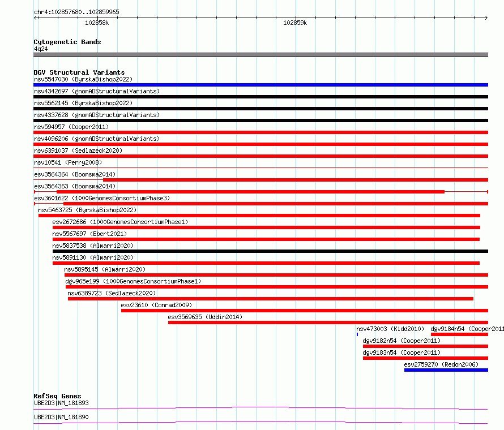Open esv3569635 (Uddin2014) variant label
Viewport: 504px width, 430px height.
pyautogui.click(x=205, y=317)
